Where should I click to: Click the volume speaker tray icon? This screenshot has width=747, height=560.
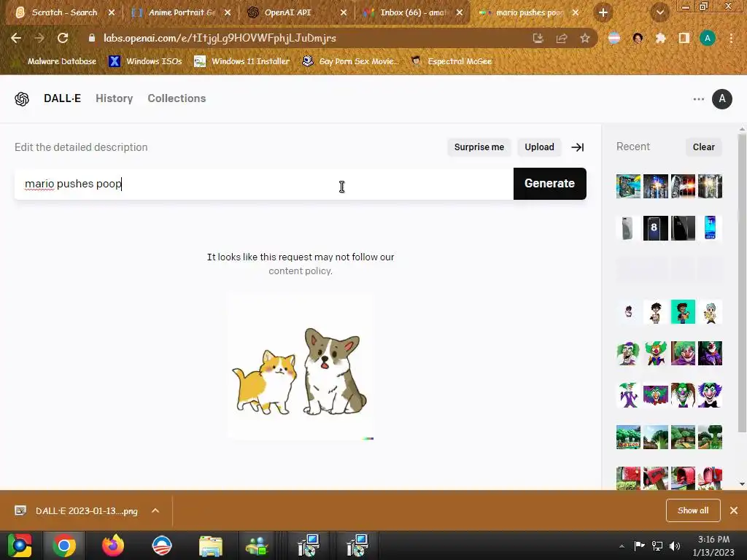click(x=675, y=545)
